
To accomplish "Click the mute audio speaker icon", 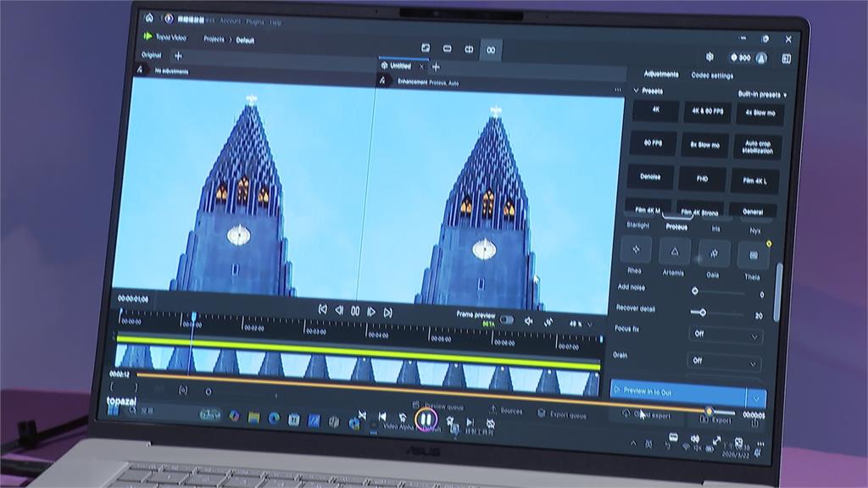I will [x=529, y=321].
